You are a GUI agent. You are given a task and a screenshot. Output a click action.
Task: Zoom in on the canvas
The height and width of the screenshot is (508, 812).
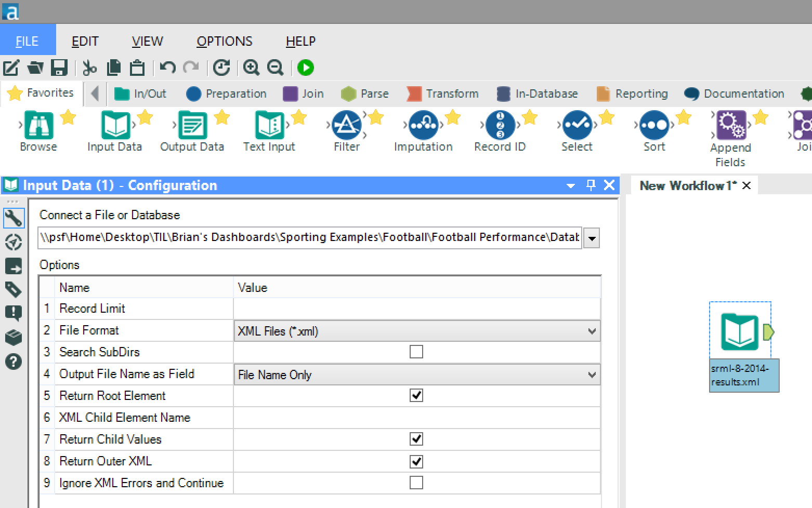click(x=251, y=68)
